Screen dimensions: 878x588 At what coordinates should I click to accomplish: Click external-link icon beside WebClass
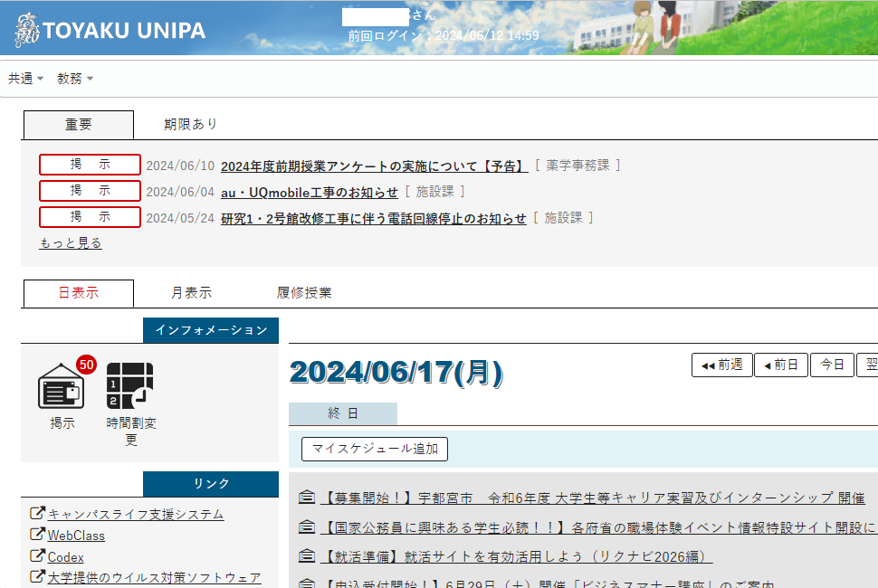(x=37, y=535)
